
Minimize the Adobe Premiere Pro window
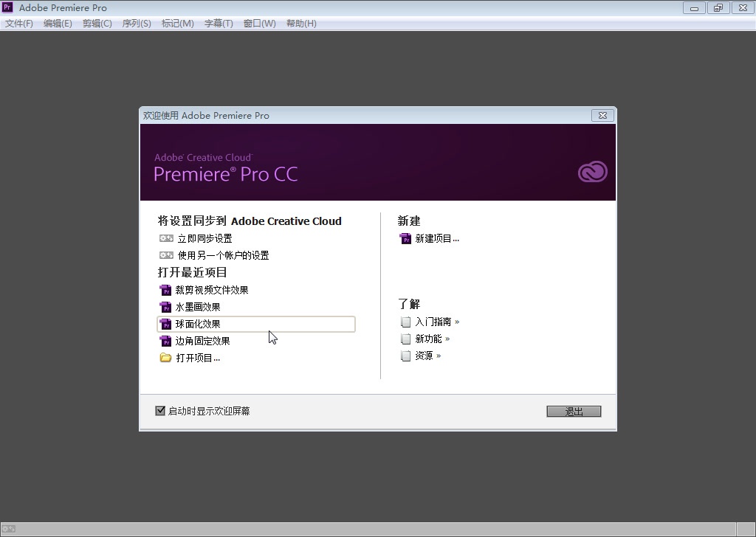694,7
